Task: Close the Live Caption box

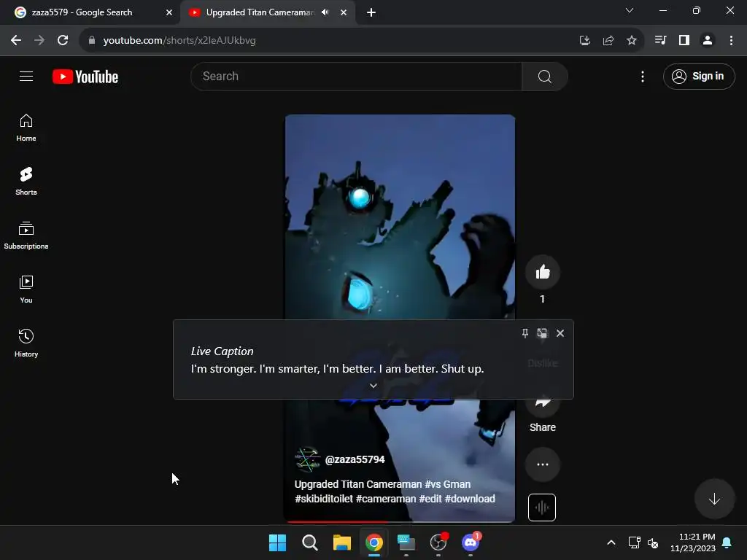Action: pos(560,333)
